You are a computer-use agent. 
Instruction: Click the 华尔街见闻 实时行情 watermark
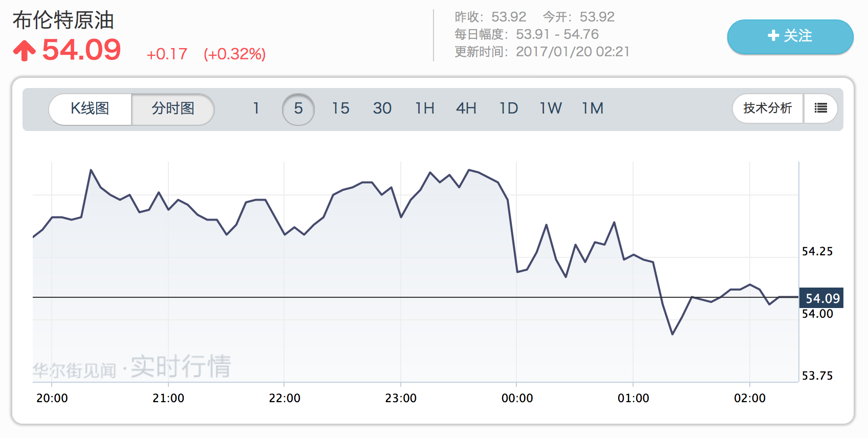coord(132,367)
